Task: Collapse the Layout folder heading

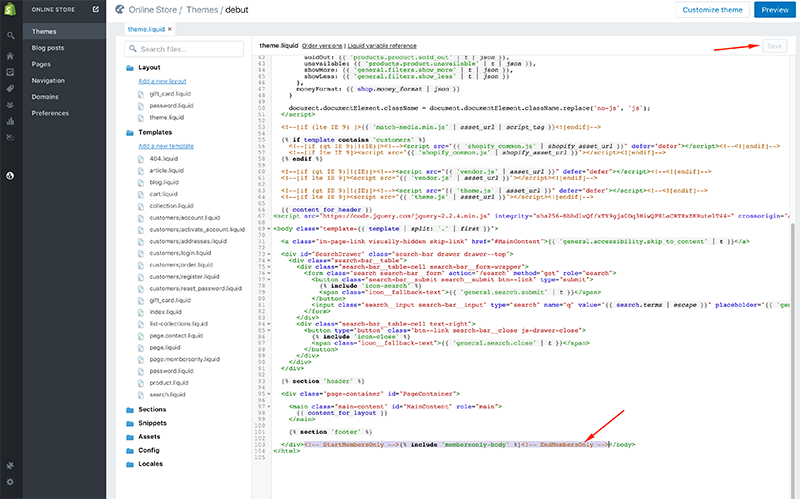Action: (x=149, y=68)
